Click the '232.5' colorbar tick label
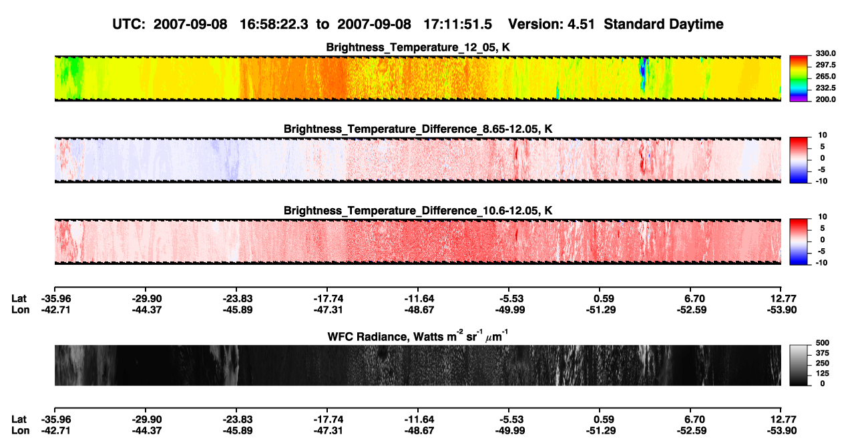Viewport: 868px width, 445px height. tap(826, 87)
